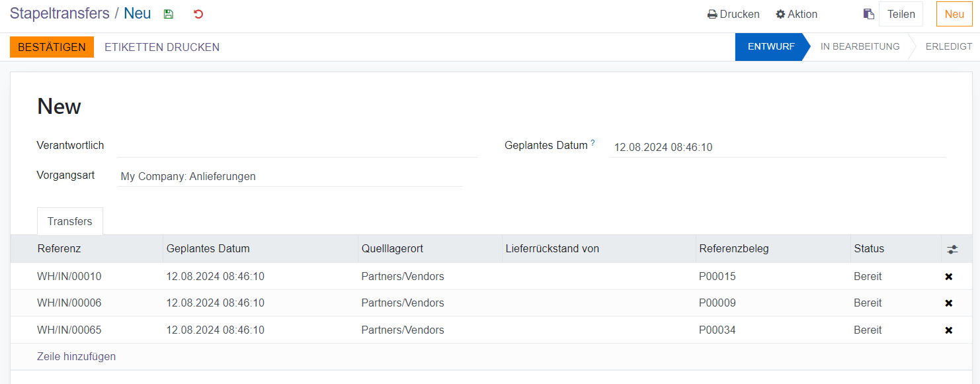Click the save record floppy disk icon
Image resolution: width=980 pixels, height=384 pixels.
click(x=169, y=14)
